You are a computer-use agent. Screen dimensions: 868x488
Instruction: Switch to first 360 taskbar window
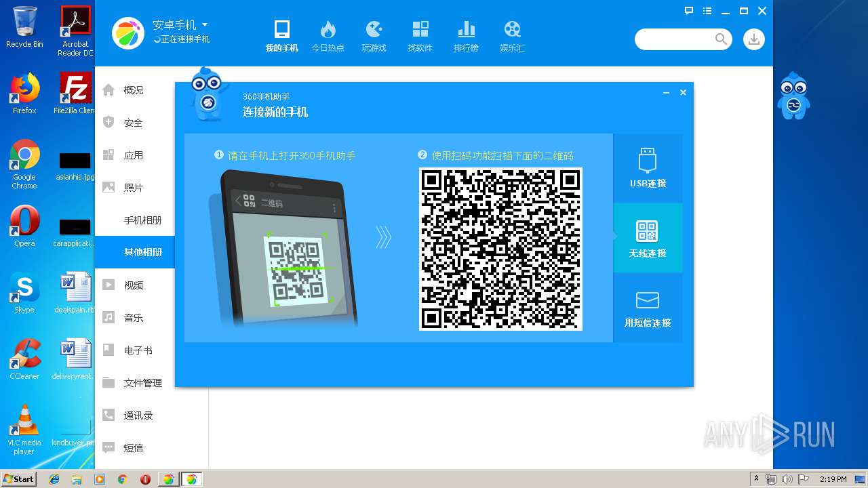pyautogui.click(x=168, y=479)
